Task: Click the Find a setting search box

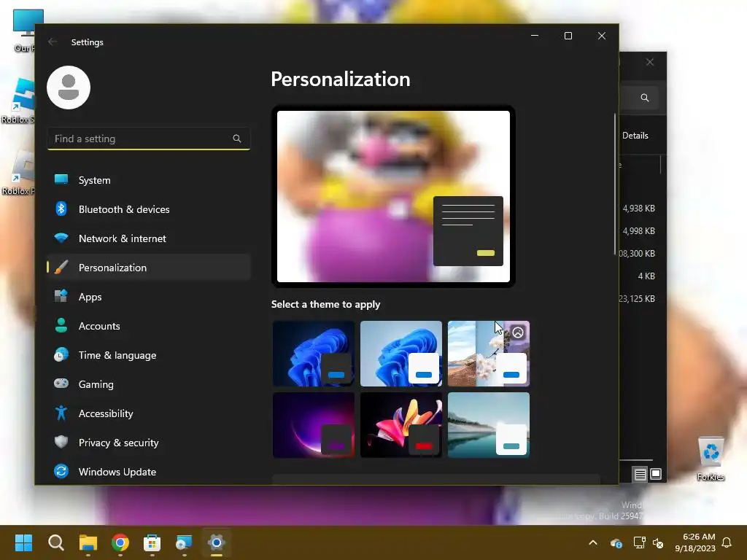Action: 149,139
